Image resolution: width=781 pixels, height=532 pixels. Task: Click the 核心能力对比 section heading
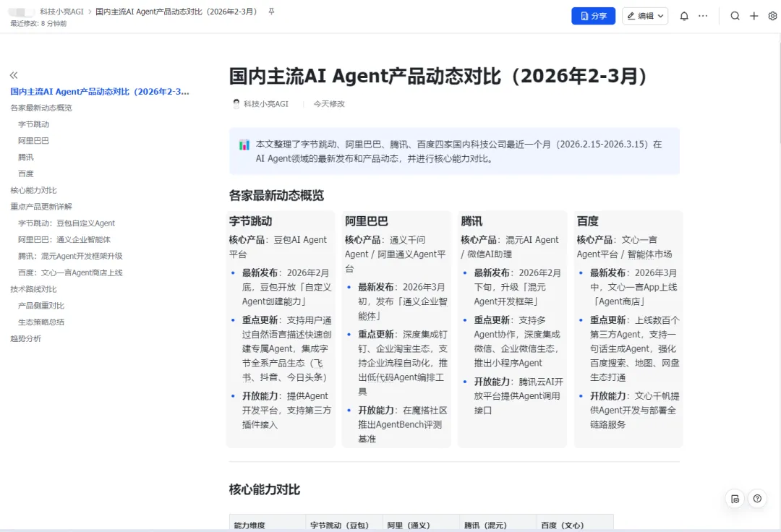coord(265,489)
